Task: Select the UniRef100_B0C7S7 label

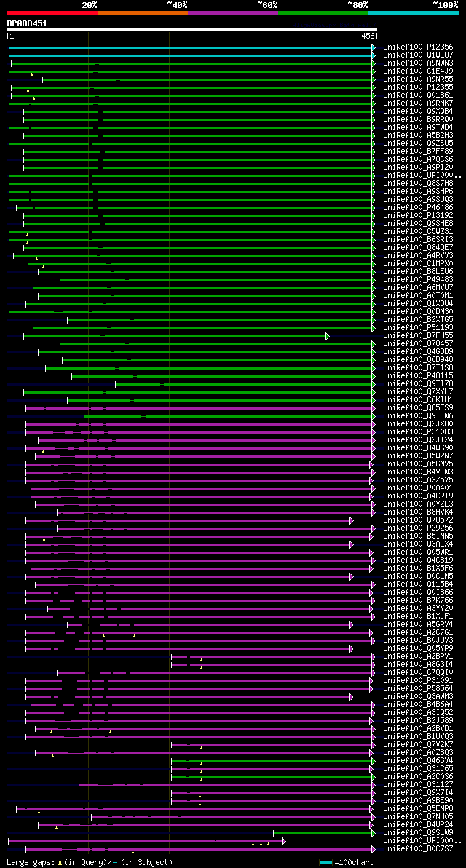Action: pos(418,850)
